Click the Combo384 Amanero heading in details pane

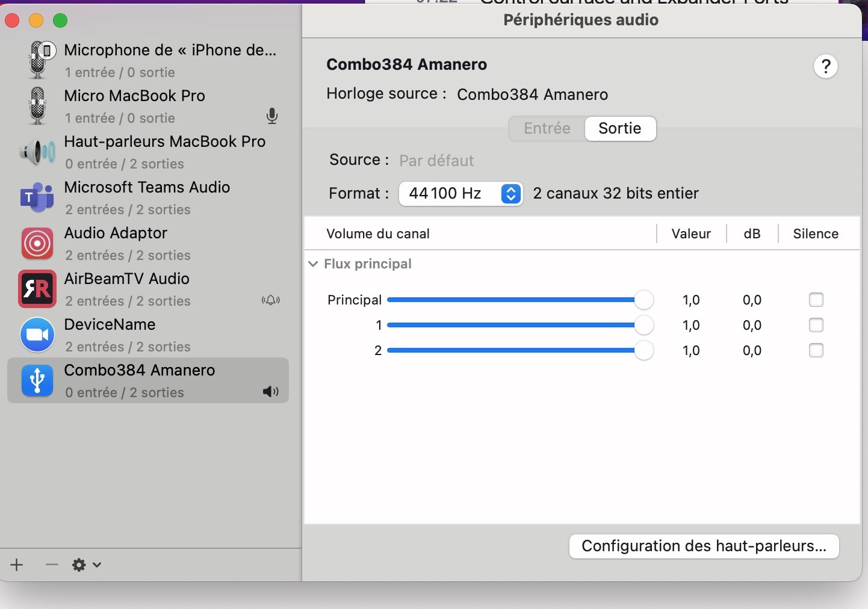click(x=407, y=64)
